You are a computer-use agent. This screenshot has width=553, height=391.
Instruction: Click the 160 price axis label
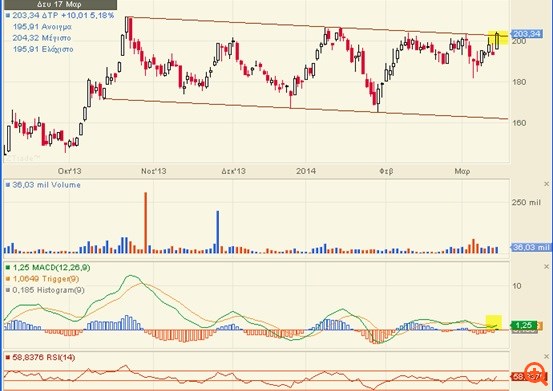point(519,123)
